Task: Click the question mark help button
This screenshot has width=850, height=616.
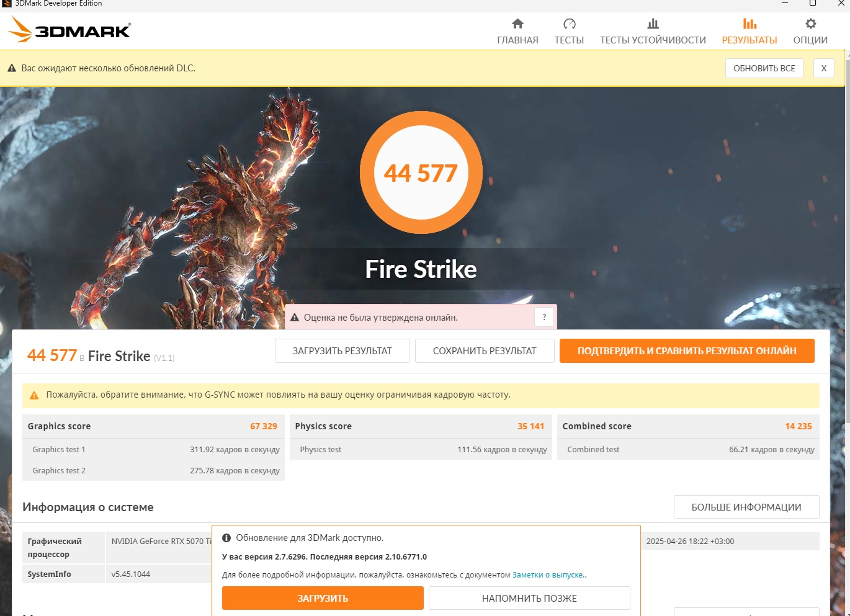Action: click(544, 317)
